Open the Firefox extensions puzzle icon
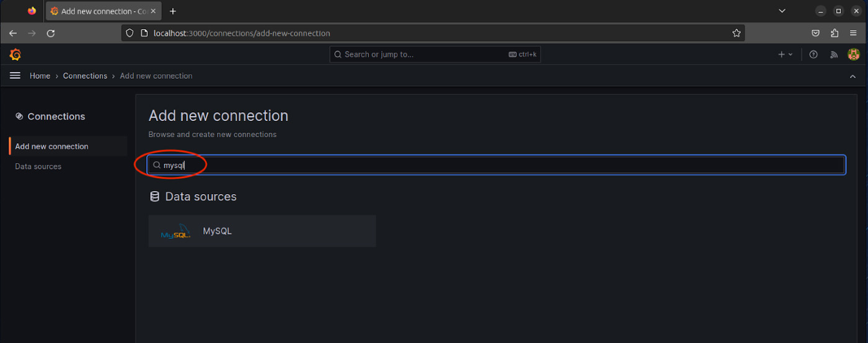The width and height of the screenshot is (868, 343). coord(835,33)
